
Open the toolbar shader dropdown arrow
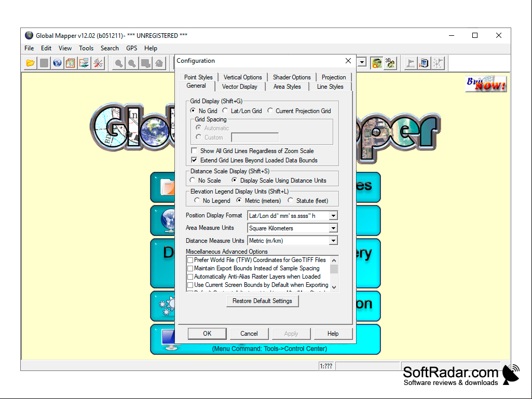pos(362,62)
